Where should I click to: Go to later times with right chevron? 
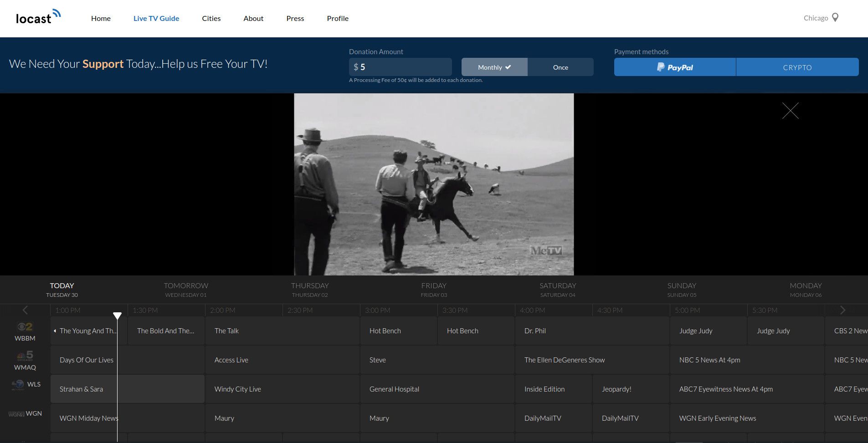(842, 310)
